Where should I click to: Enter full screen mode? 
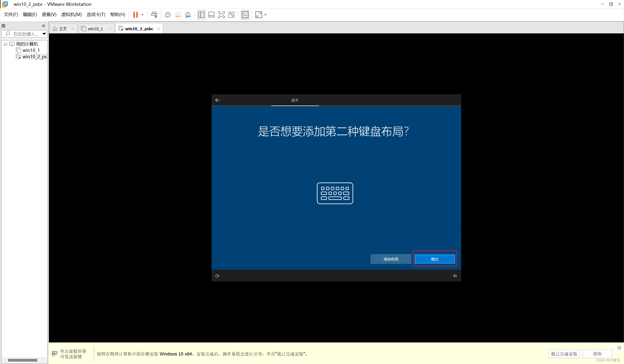[221, 15]
